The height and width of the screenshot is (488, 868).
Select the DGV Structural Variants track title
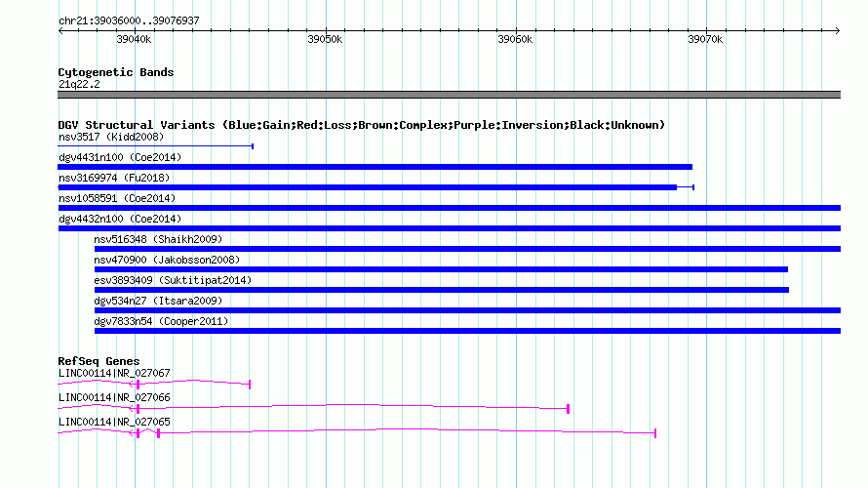pyautogui.click(x=362, y=125)
